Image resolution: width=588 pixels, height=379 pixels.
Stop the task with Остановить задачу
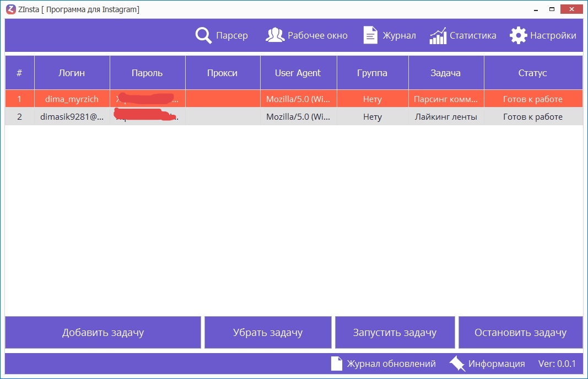520,333
